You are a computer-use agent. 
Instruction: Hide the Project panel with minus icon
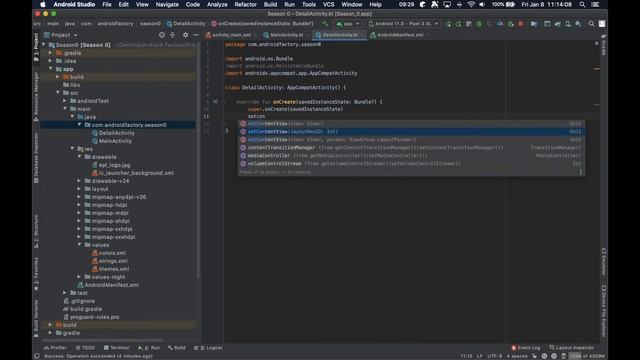click(x=196, y=35)
